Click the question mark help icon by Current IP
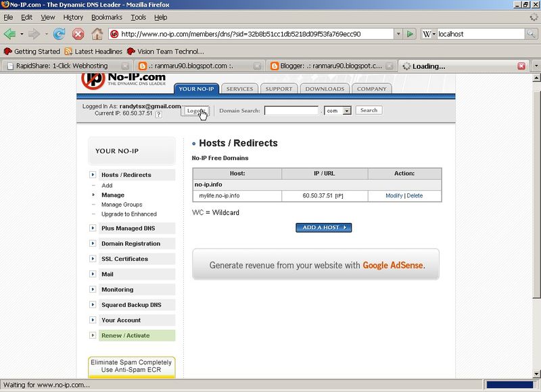Image resolution: width=541 pixels, height=392 pixels. [x=158, y=114]
